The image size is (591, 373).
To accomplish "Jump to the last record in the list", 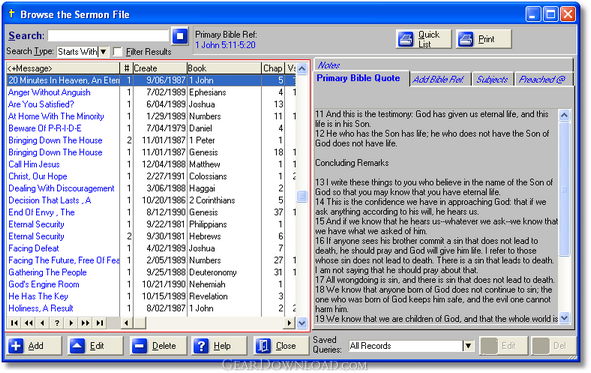I will 100,323.
